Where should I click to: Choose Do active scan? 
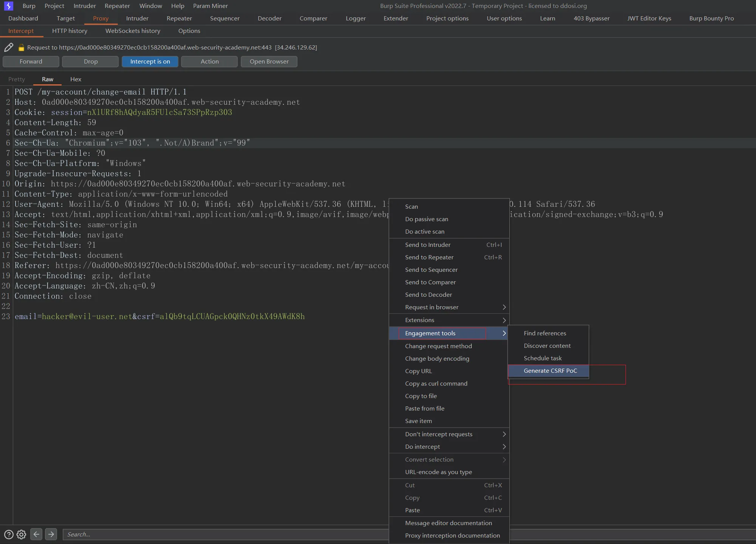point(449,231)
